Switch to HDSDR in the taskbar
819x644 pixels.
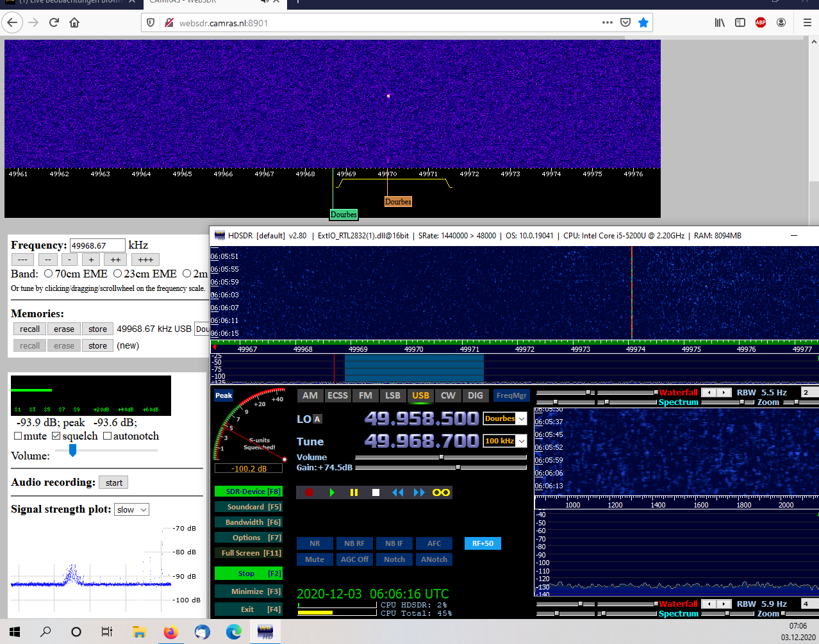point(265,632)
